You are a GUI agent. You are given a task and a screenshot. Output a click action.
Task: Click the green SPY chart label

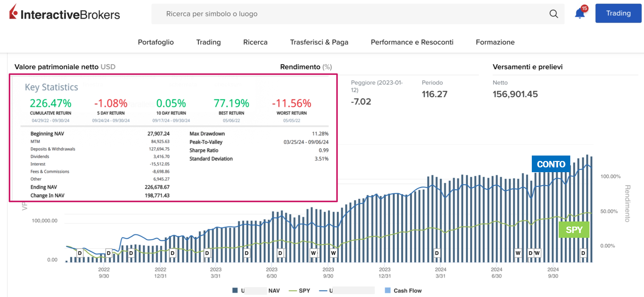[x=574, y=230]
